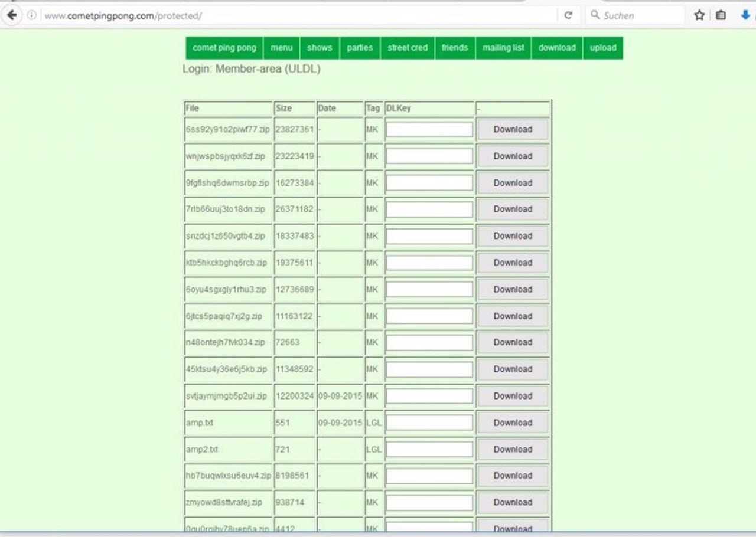Open the 'street cred' navigation tab

click(x=408, y=48)
